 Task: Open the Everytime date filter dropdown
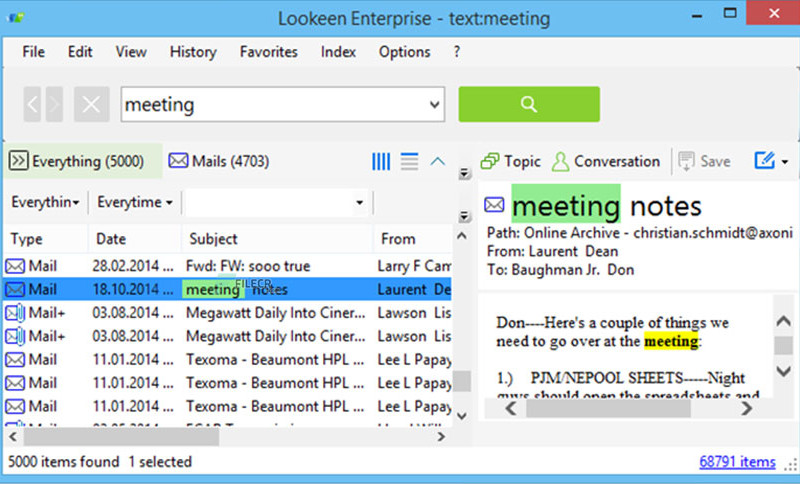tap(135, 202)
